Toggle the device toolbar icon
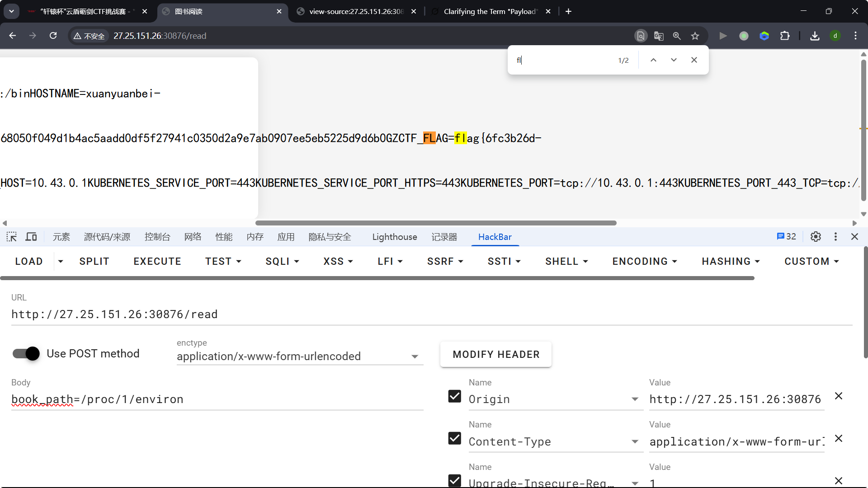The height and width of the screenshot is (488, 868). coord(31,237)
